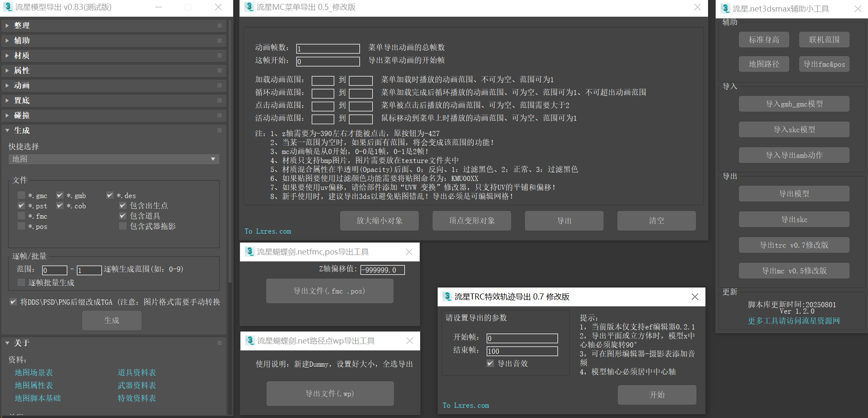
Task: Open the 道具资料表 link
Action: point(137,373)
